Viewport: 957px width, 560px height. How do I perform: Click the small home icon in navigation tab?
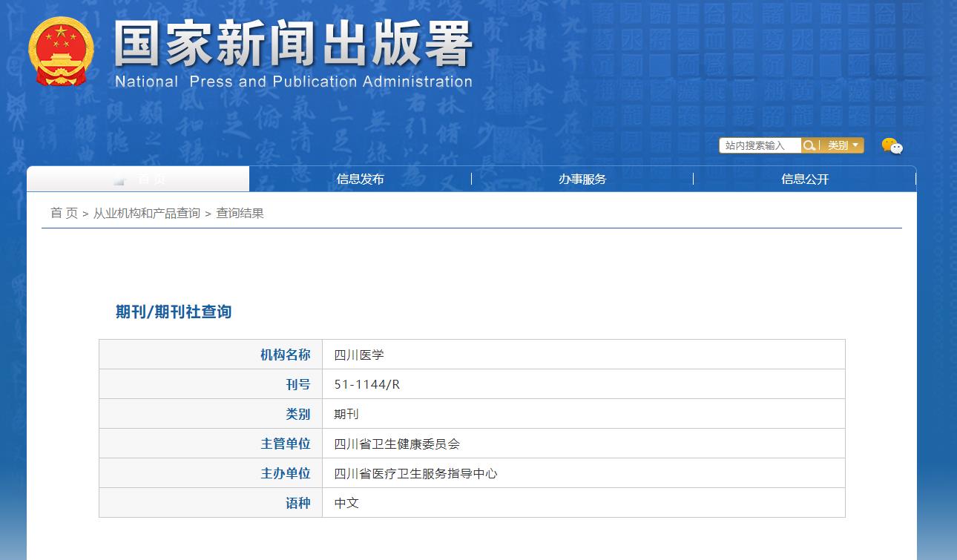click(x=119, y=180)
